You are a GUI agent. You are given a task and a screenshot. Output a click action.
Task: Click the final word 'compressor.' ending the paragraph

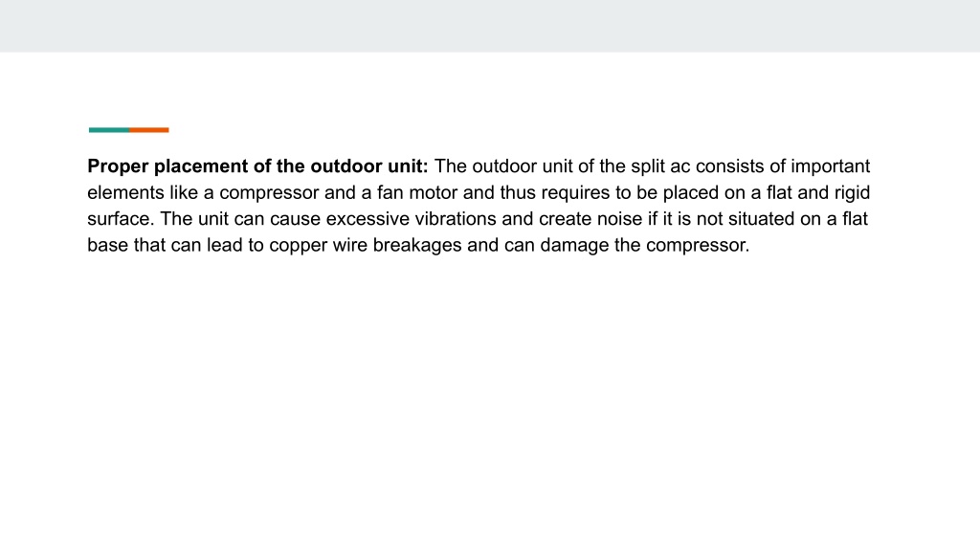tap(698, 245)
